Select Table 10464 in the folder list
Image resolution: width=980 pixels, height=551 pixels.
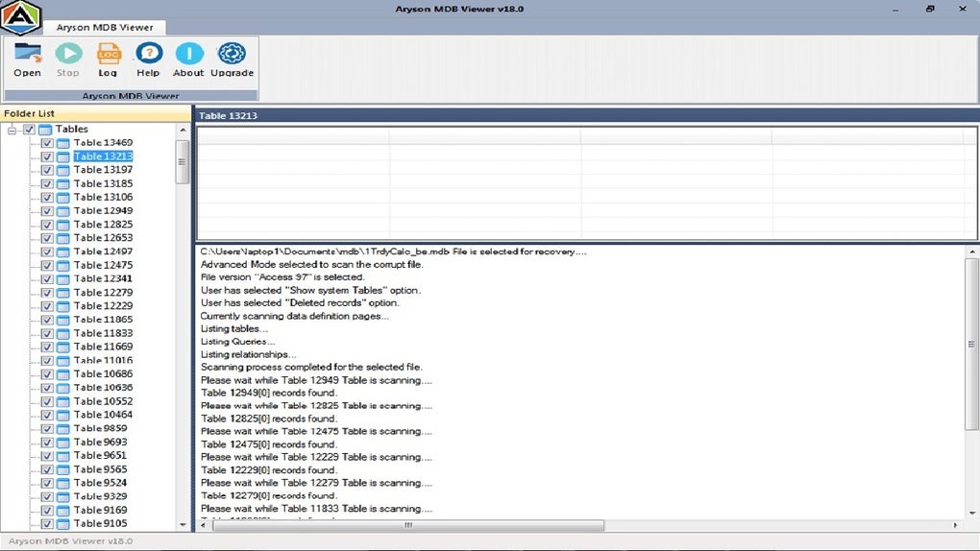pos(103,415)
